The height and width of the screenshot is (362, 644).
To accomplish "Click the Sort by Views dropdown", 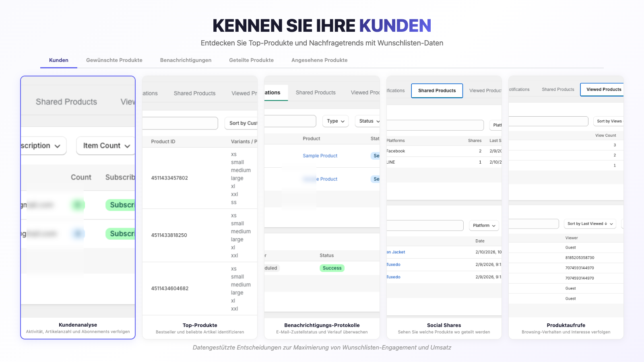I will 609,121.
